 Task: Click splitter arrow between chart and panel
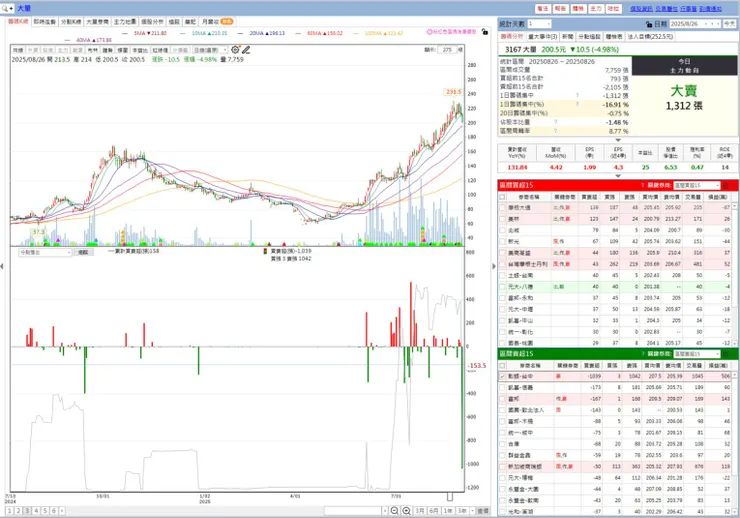click(494, 267)
